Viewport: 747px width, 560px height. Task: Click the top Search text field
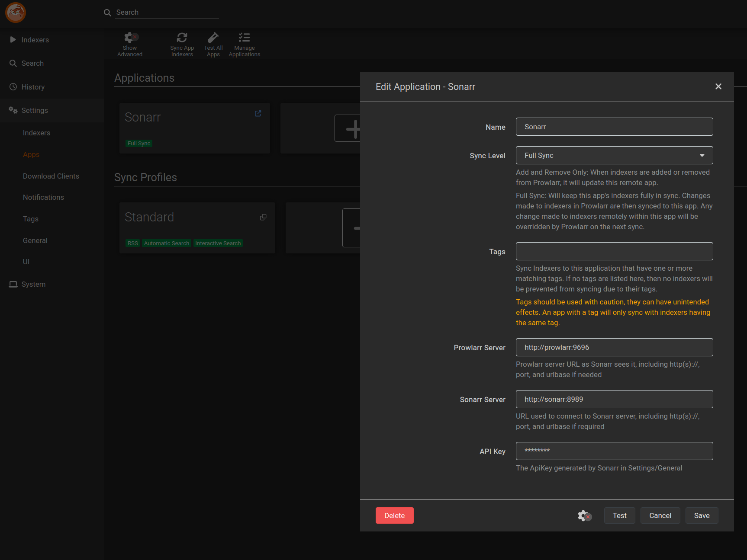[x=167, y=13]
